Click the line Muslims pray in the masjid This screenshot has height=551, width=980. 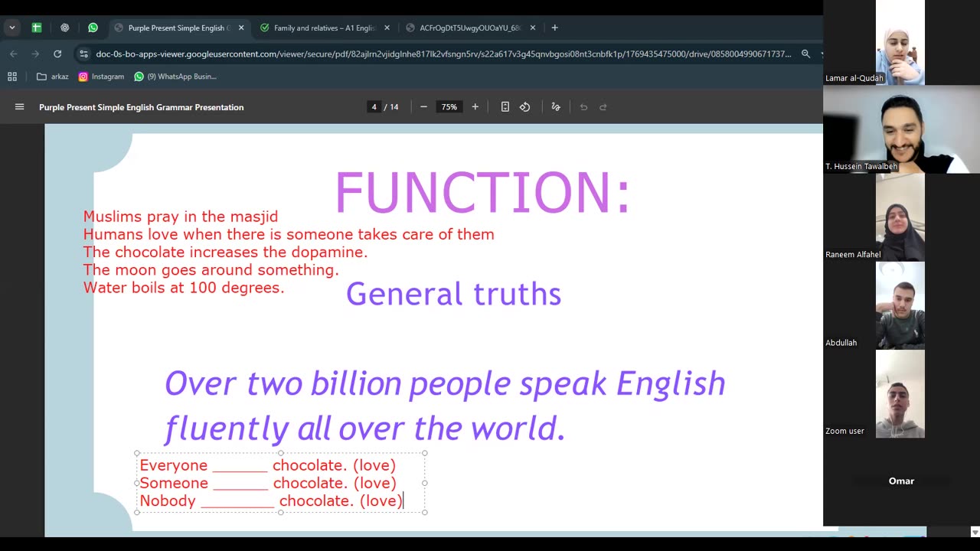click(x=181, y=217)
